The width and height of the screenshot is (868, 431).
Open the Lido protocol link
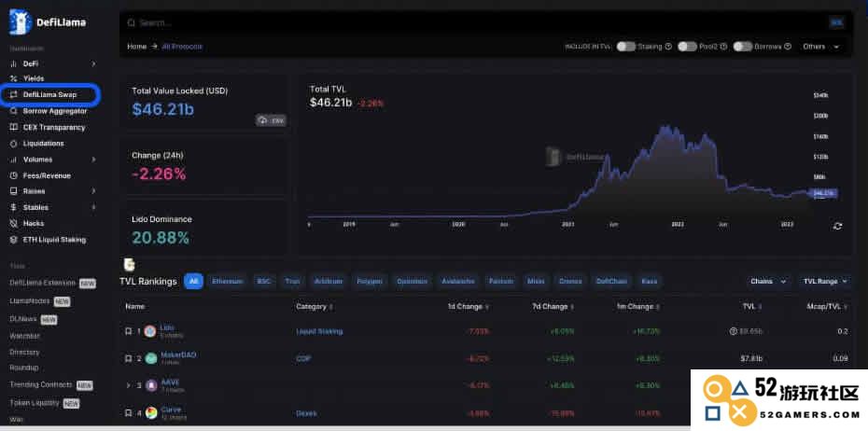(x=167, y=327)
